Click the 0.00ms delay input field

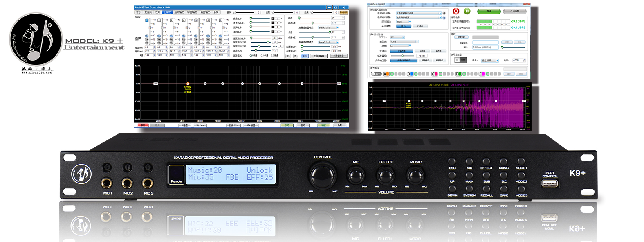[x=485, y=47]
